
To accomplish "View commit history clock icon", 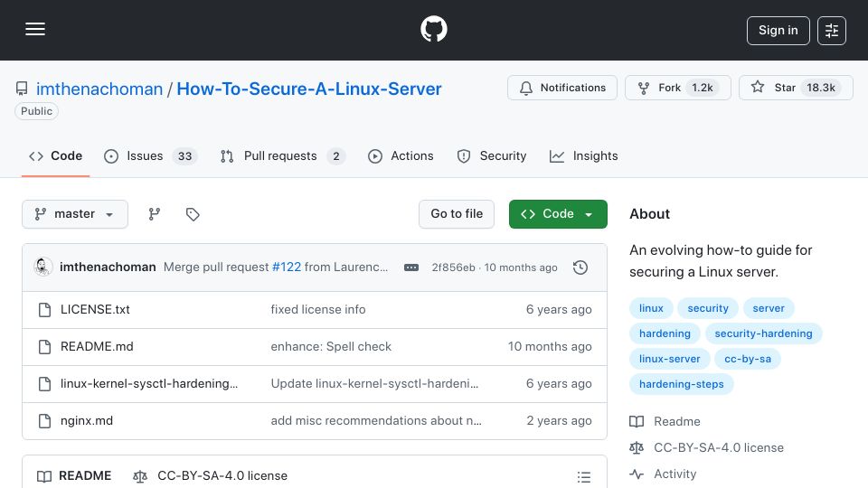I will [580, 267].
